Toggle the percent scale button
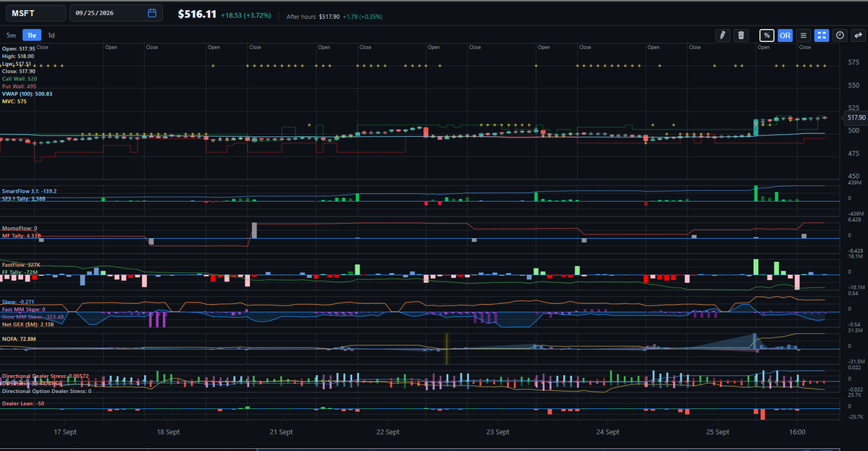 tap(767, 35)
